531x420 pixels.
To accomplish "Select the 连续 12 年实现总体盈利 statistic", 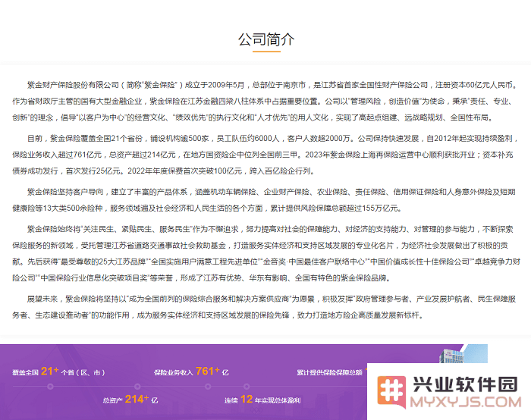I will pos(262,400).
